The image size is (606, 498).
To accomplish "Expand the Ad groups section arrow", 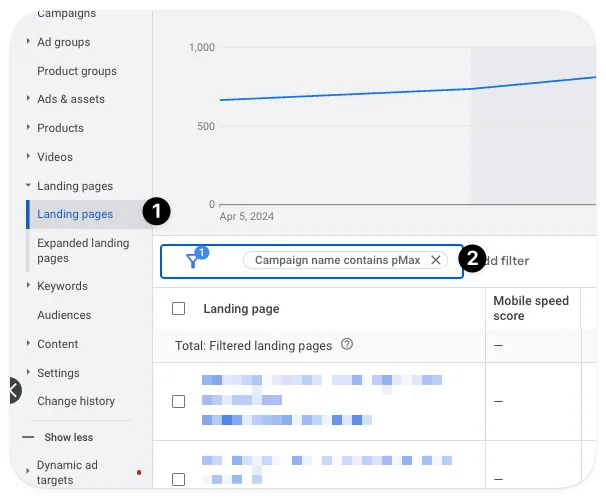I will click(x=28, y=41).
